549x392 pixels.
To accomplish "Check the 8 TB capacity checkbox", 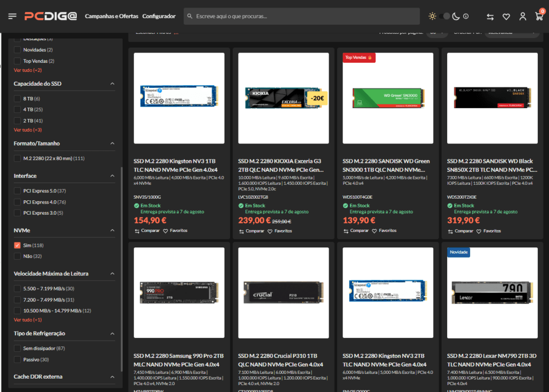I will tap(17, 99).
